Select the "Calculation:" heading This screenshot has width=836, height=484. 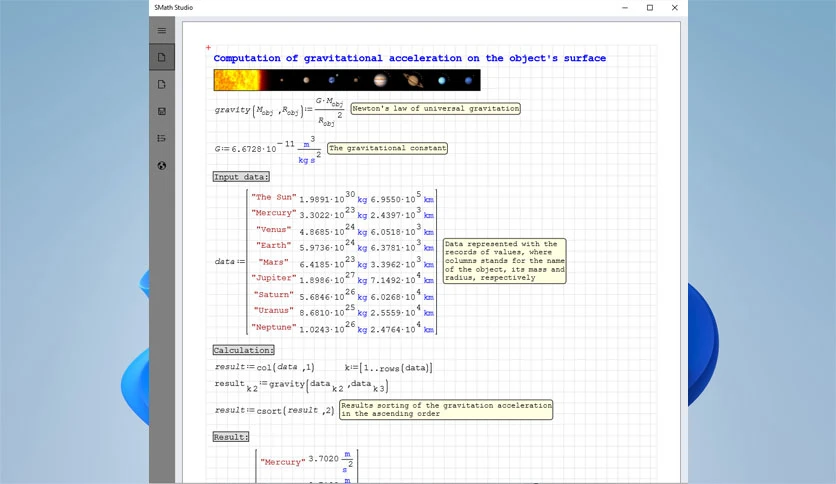click(x=244, y=350)
